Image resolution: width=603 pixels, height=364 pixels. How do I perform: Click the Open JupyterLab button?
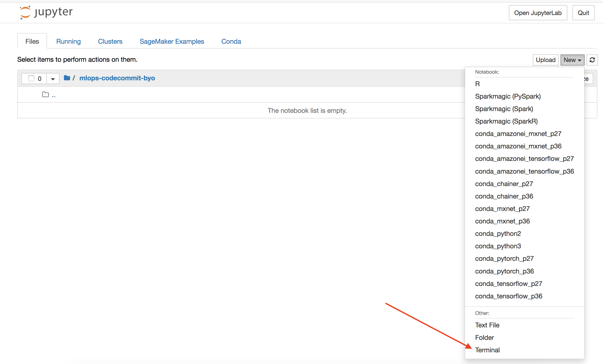pyautogui.click(x=538, y=13)
